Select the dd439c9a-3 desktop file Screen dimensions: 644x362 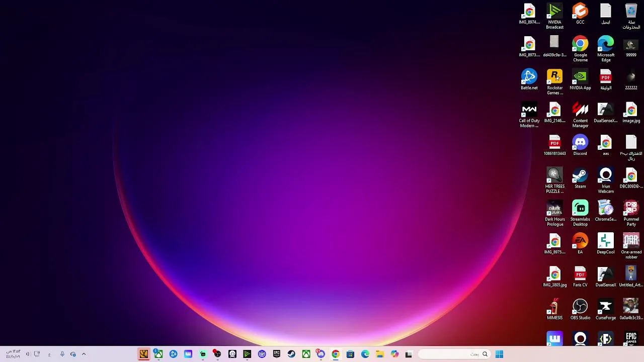point(554,47)
